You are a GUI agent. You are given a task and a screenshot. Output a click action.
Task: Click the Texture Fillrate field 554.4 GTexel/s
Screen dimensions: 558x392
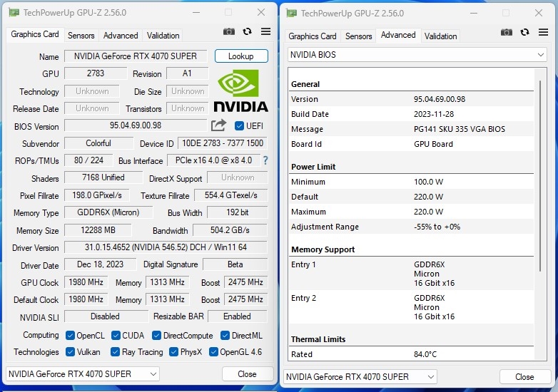click(230, 195)
